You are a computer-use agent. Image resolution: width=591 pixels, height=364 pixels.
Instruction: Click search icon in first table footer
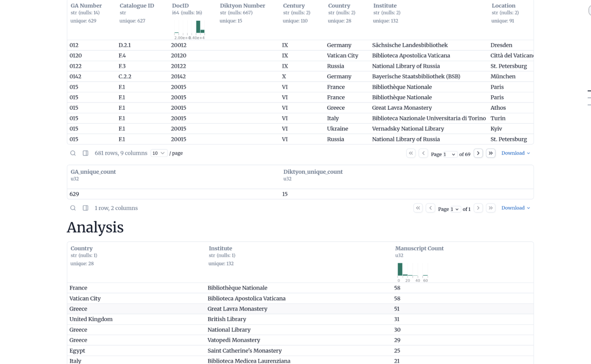point(73,153)
